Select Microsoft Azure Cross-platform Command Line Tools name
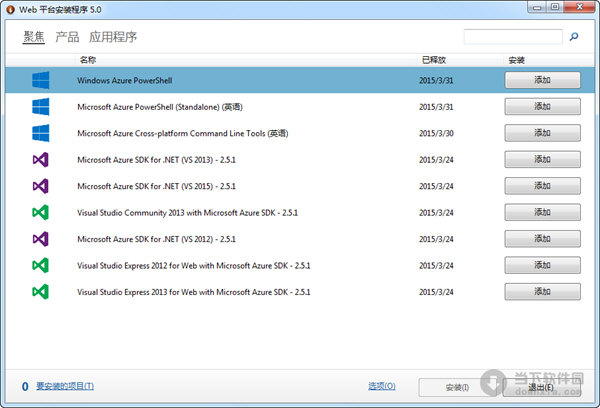 [183, 133]
